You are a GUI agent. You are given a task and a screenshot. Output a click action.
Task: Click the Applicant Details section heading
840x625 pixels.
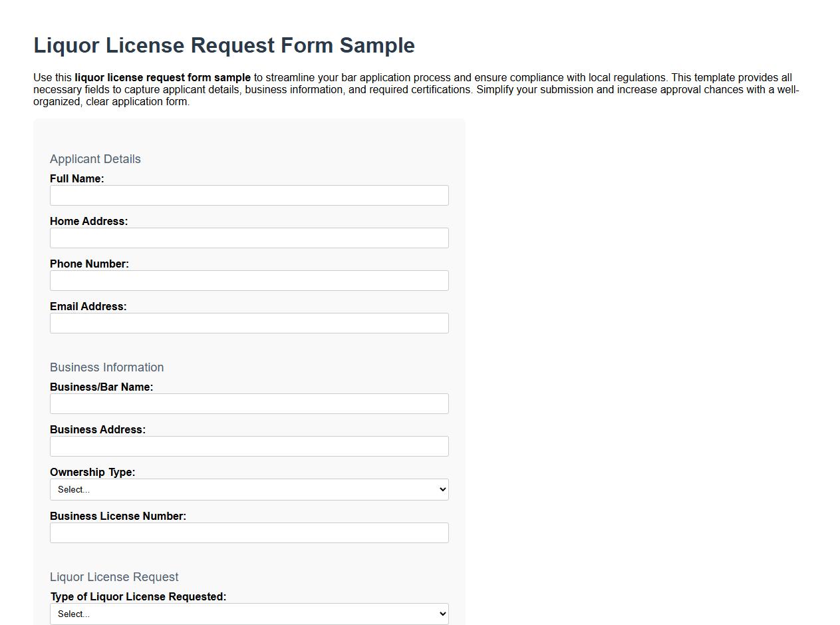pyautogui.click(x=95, y=159)
